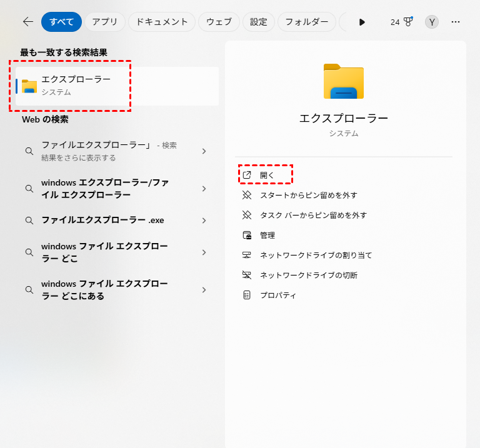
Task: Select the すべて filter tab
Action: [61, 22]
